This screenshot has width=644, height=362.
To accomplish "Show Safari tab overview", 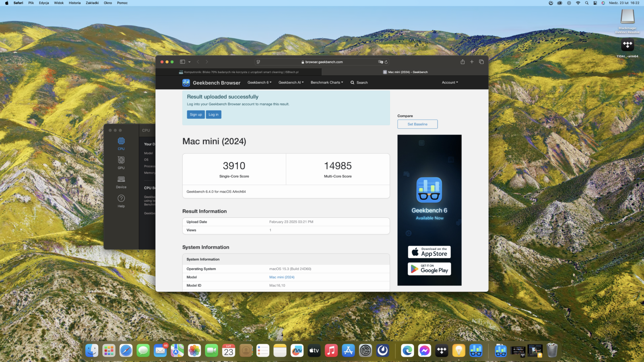I will pos(481,62).
